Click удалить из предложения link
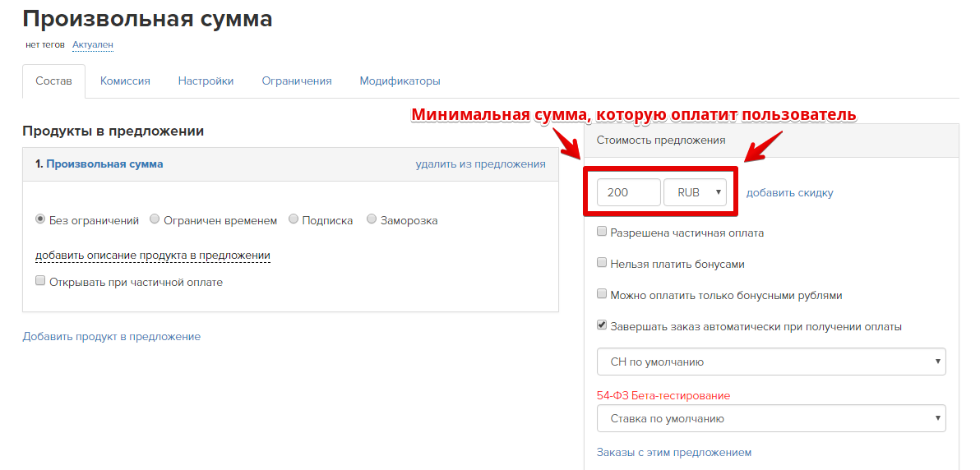The height and width of the screenshot is (470, 980). [481, 164]
